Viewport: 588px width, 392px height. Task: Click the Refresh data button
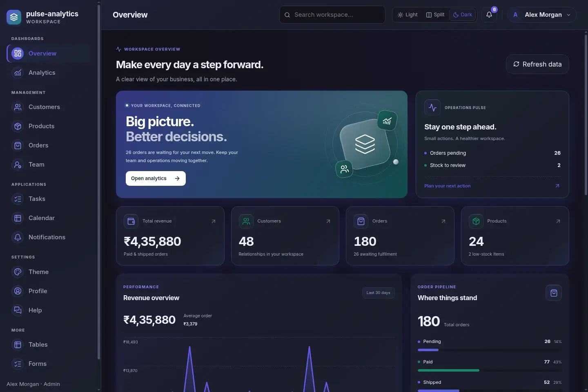[537, 64]
